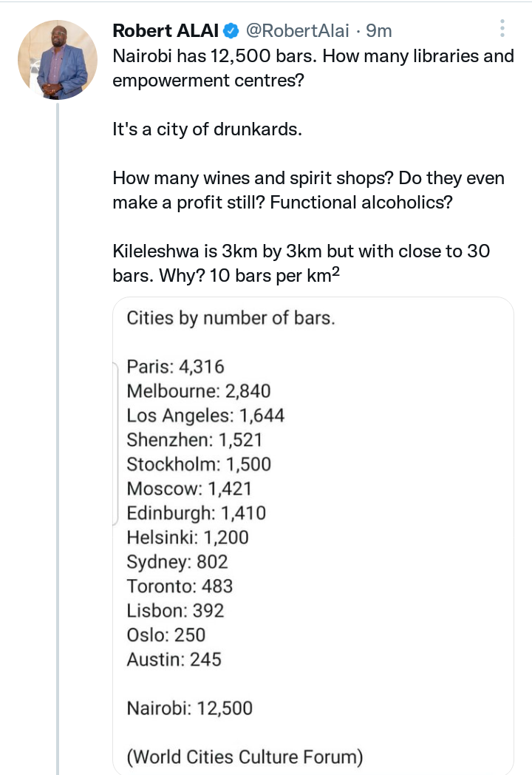Click the "Sydney: 802" entry in the image
Screen dimensions: 532x775
click(x=177, y=562)
